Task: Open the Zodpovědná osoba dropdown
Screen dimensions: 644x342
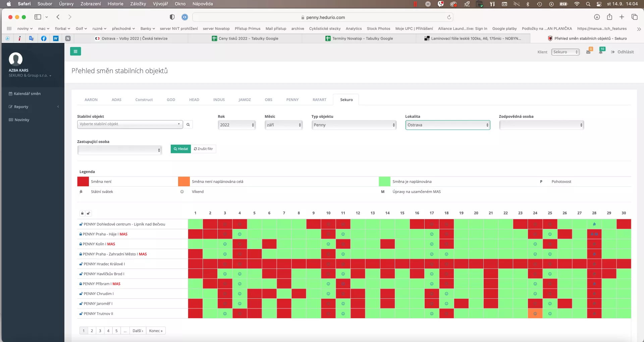Action: pos(541,125)
